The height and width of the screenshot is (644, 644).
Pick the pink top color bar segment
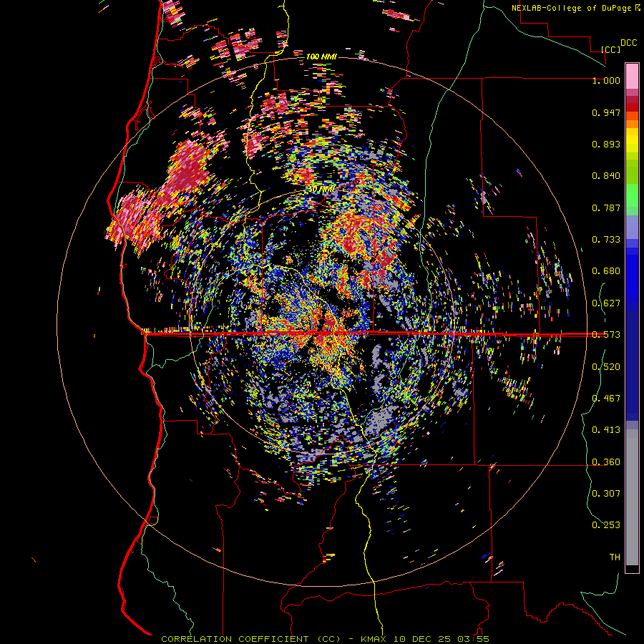tap(632, 77)
